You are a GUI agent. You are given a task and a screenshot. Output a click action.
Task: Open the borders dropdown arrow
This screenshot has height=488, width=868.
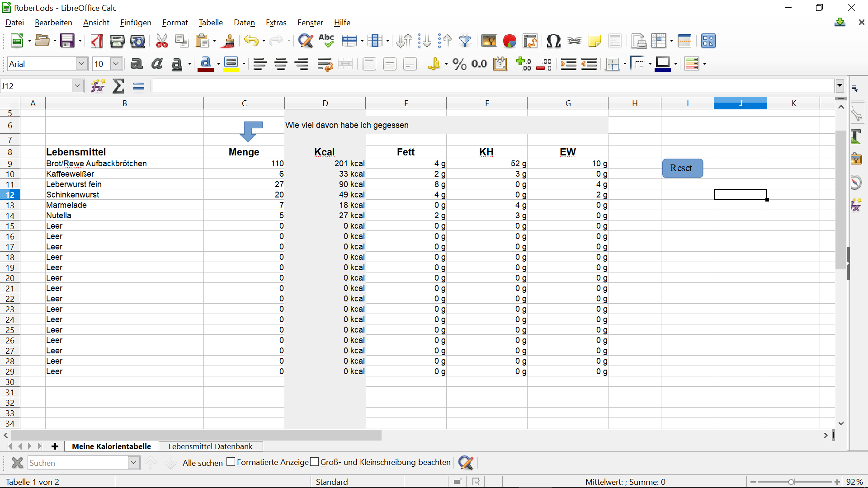tap(625, 64)
